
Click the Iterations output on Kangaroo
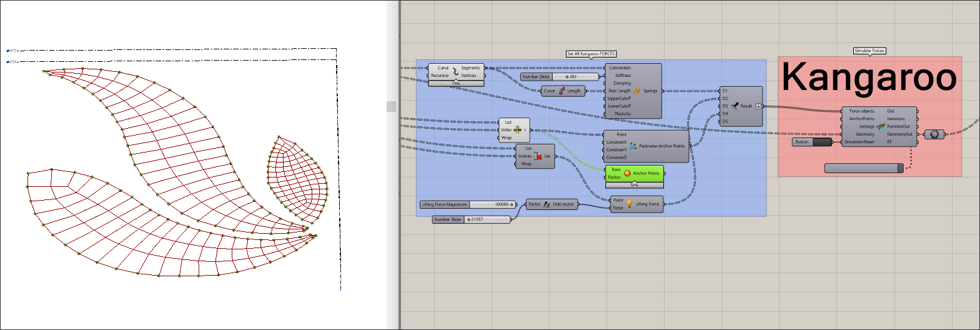point(896,119)
